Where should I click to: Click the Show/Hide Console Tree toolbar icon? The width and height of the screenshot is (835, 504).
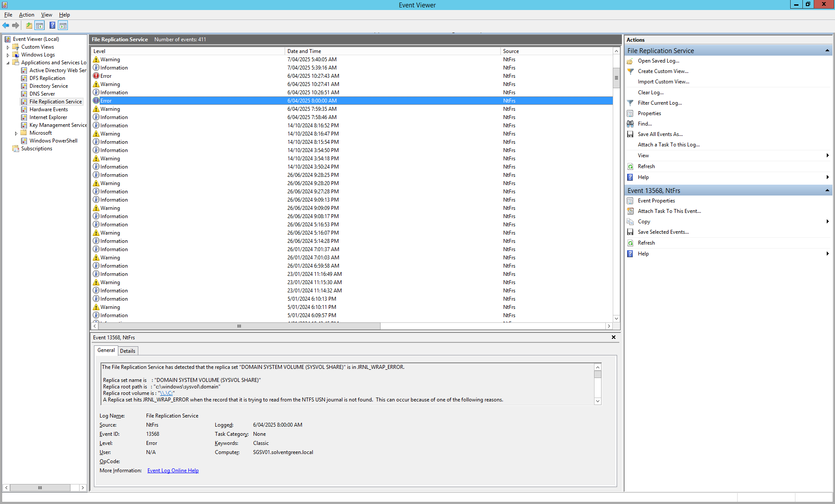[40, 26]
